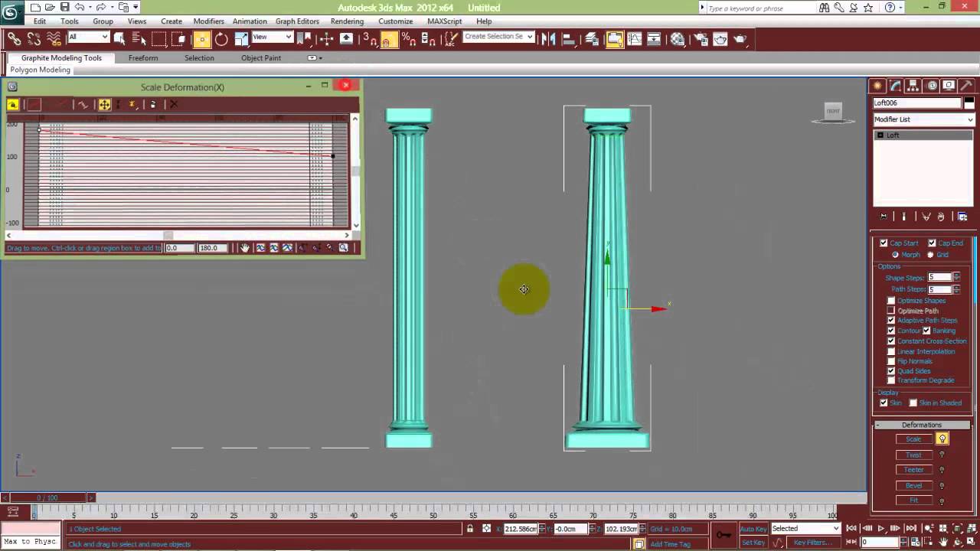Switch to the Object Paint tab

click(x=261, y=58)
